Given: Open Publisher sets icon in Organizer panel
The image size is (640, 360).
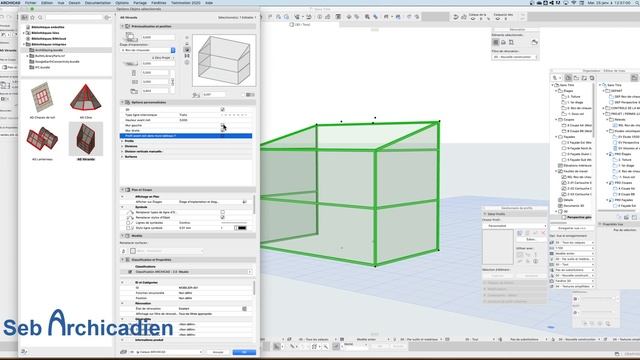Looking at the screenshot, I should tap(592, 78).
